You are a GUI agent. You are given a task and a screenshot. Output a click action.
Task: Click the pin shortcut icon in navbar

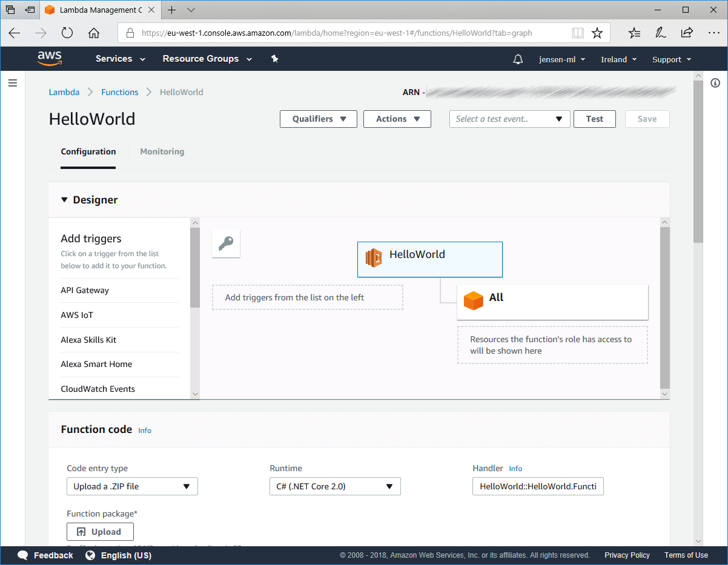(x=274, y=59)
